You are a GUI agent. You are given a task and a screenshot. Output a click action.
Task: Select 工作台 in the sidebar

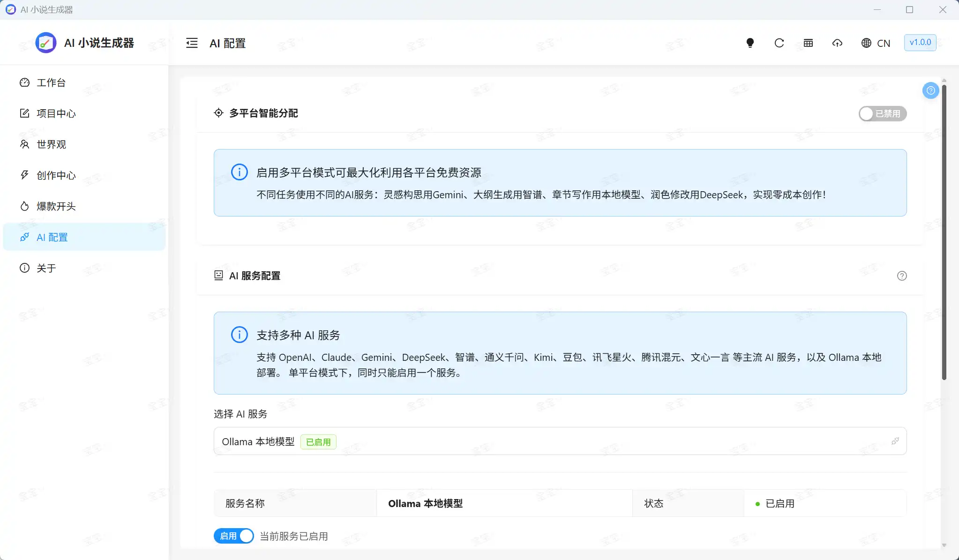click(52, 82)
